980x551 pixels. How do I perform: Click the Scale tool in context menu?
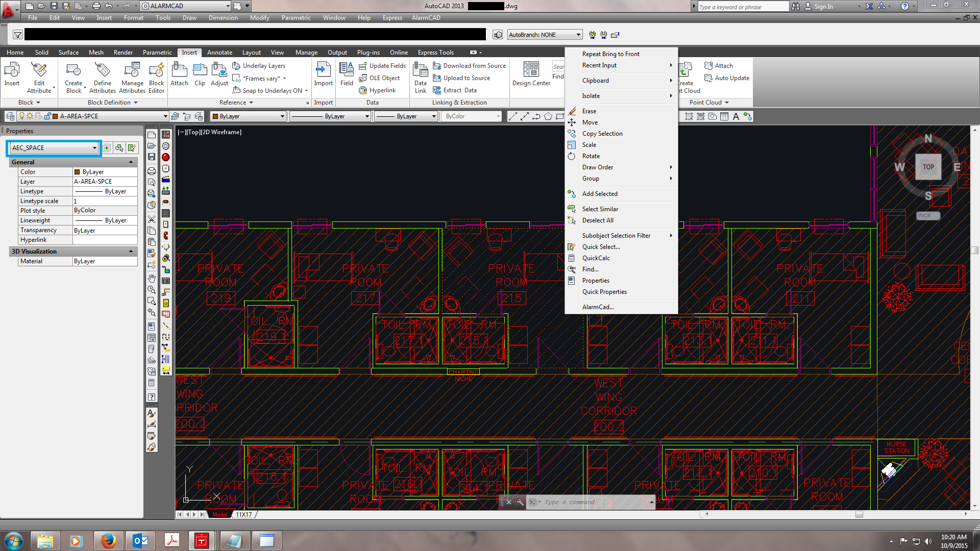pos(589,145)
